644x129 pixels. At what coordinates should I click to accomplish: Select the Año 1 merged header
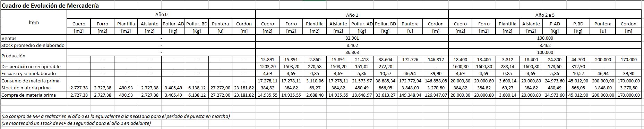click(x=352, y=15)
